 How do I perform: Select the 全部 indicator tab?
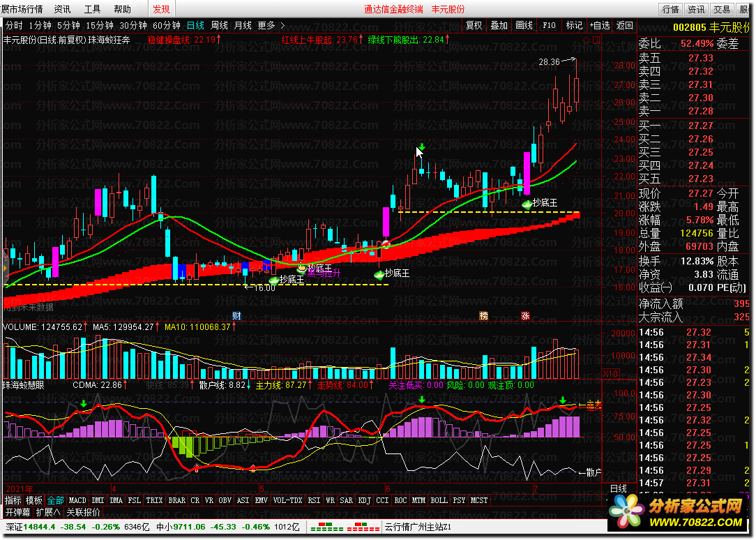pos(56,500)
